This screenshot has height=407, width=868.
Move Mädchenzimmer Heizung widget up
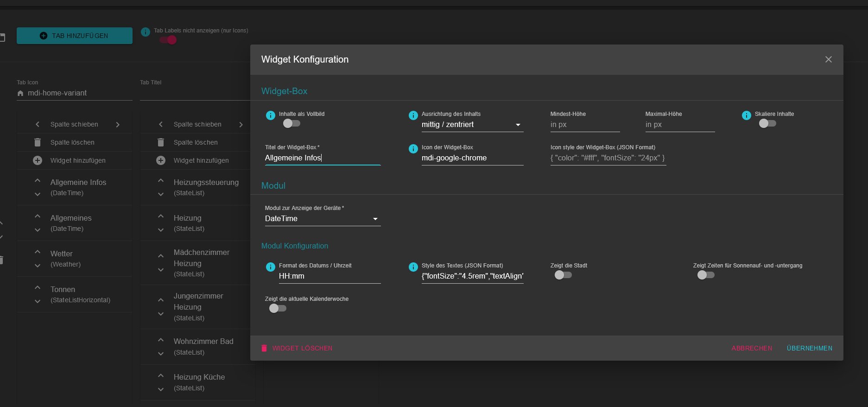[x=161, y=256]
